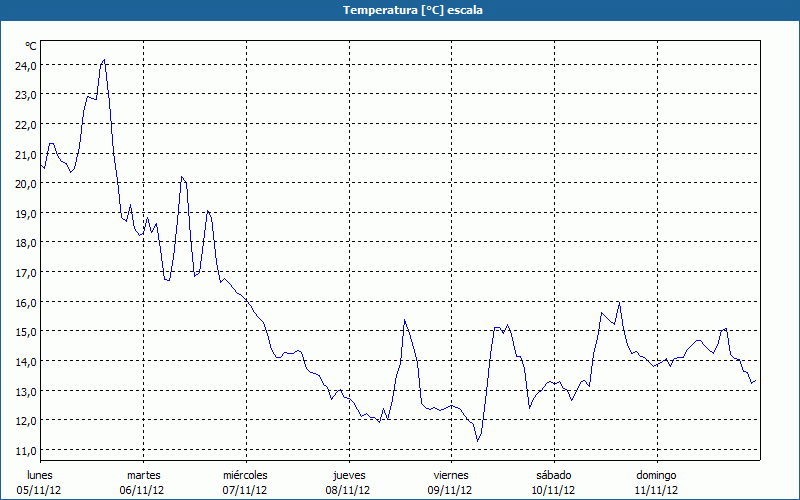The height and width of the screenshot is (500, 800).
Task: Click the 'sábado' day label
Action: (553, 475)
